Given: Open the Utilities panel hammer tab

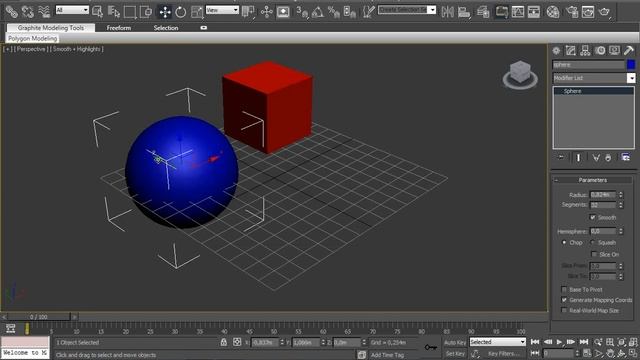Looking at the screenshot, I should [629, 51].
